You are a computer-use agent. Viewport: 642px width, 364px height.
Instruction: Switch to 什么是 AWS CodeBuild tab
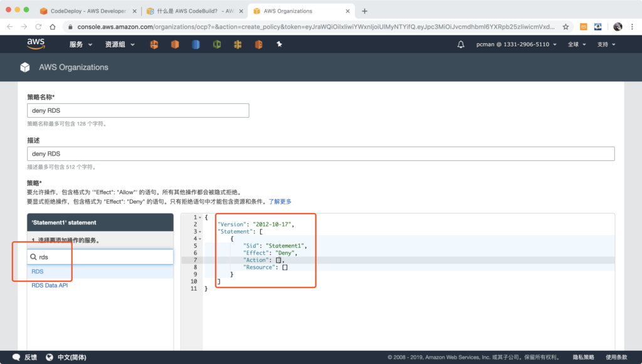[191, 11]
